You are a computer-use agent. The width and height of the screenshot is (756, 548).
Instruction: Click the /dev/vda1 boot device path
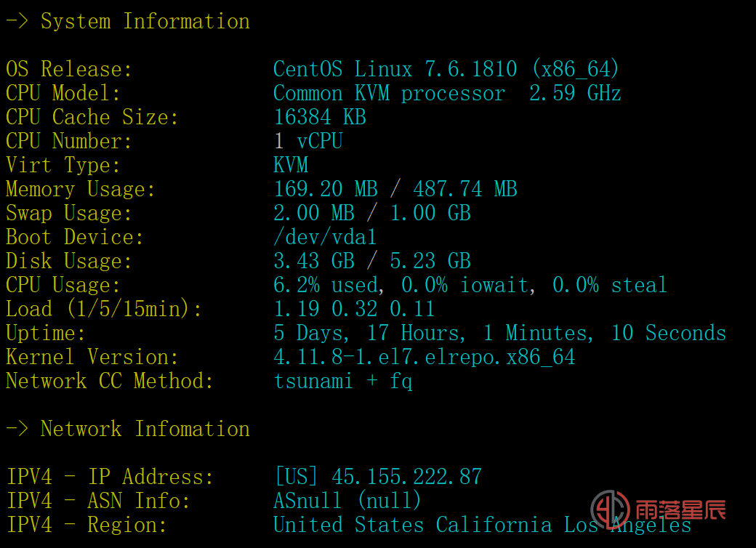(325, 237)
